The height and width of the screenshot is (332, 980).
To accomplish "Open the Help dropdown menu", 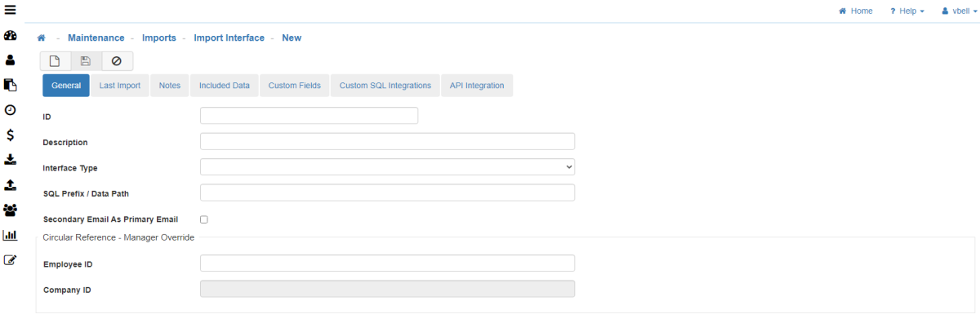I will tap(907, 11).
